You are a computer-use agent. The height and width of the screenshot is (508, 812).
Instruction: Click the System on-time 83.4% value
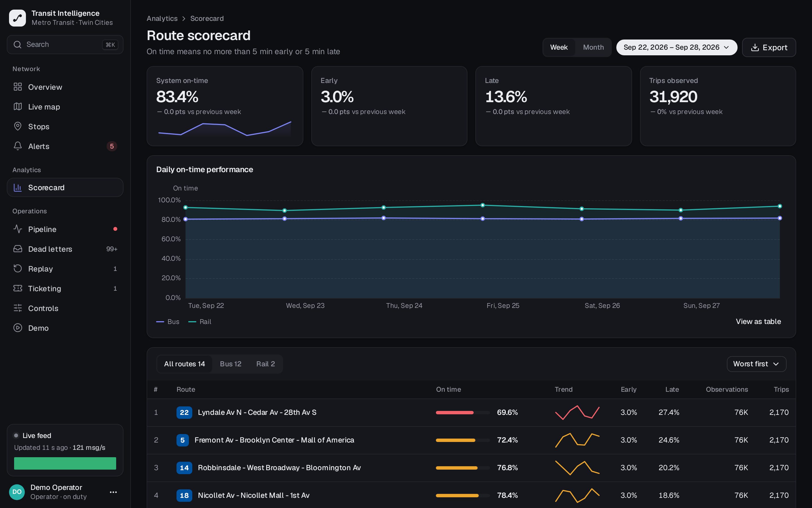tap(177, 97)
